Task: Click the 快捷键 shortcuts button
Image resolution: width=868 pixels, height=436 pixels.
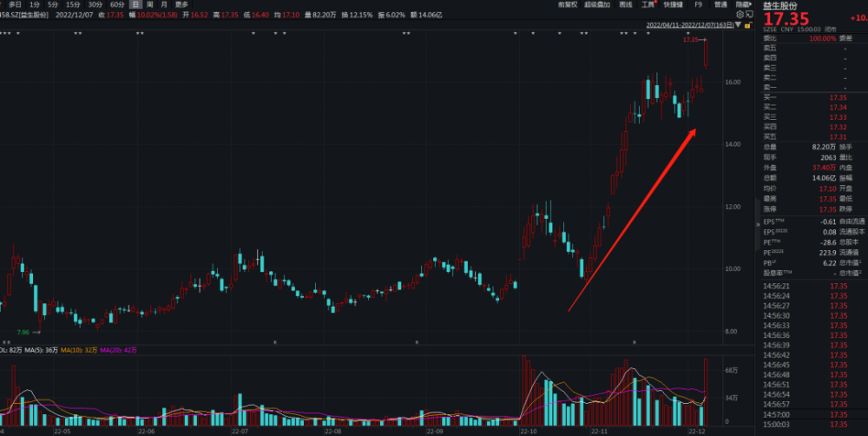Action: click(x=673, y=4)
